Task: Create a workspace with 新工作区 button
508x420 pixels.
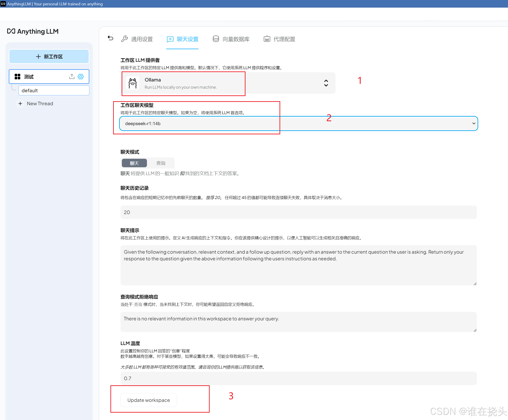Action: pos(49,57)
